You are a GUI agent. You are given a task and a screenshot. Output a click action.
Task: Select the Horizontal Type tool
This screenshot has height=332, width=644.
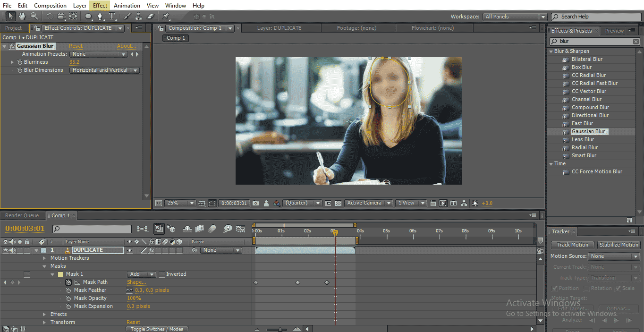(112, 16)
